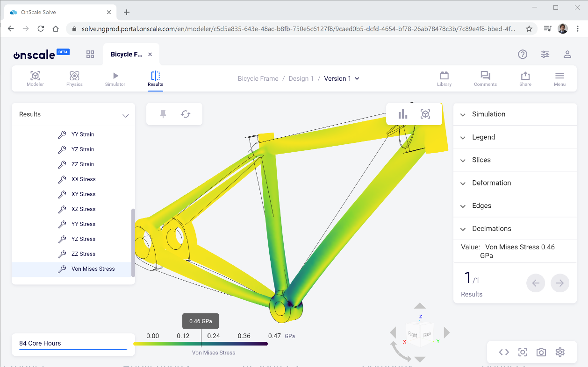This screenshot has width=588, height=367.
Task: Collapse the Results dropdown panel
Action: point(125,115)
